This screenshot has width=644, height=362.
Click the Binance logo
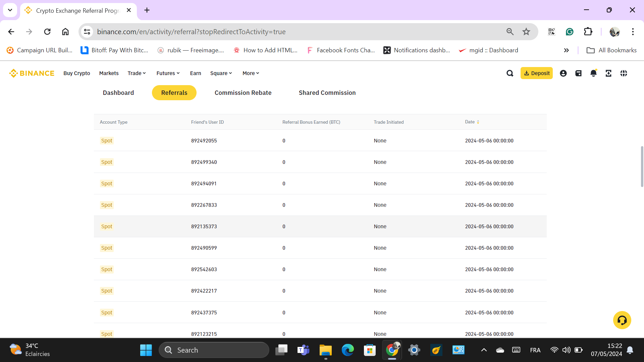point(32,73)
